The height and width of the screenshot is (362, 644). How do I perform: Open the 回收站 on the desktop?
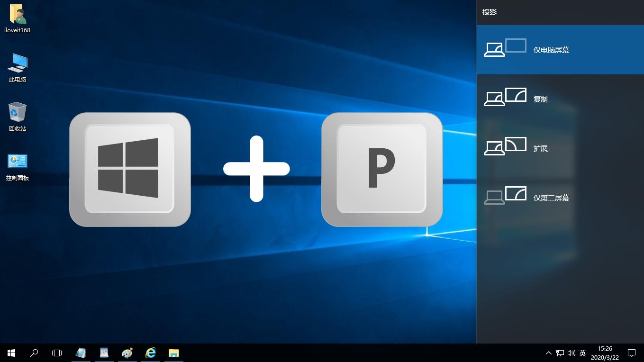(x=17, y=116)
